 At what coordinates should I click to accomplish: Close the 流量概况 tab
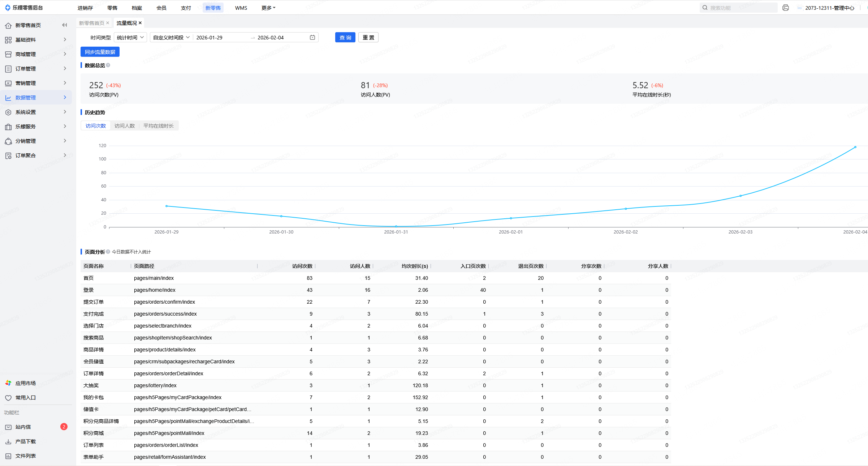click(140, 23)
